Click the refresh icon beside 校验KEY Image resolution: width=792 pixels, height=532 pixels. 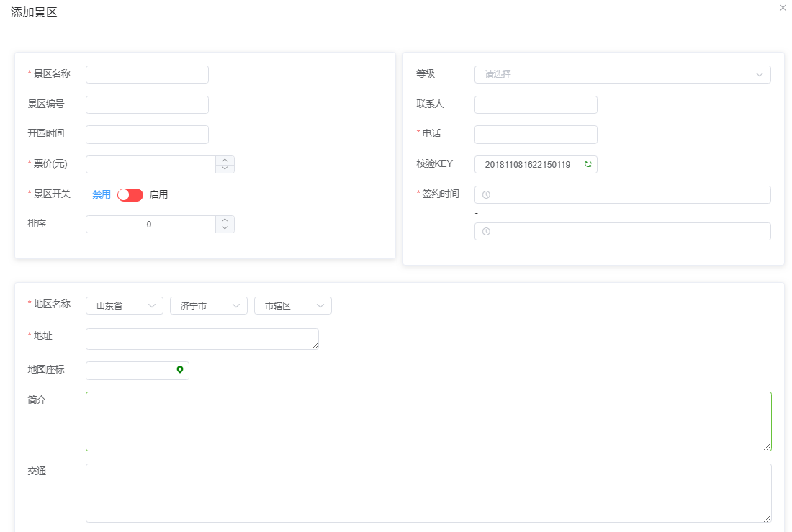coord(588,163)
